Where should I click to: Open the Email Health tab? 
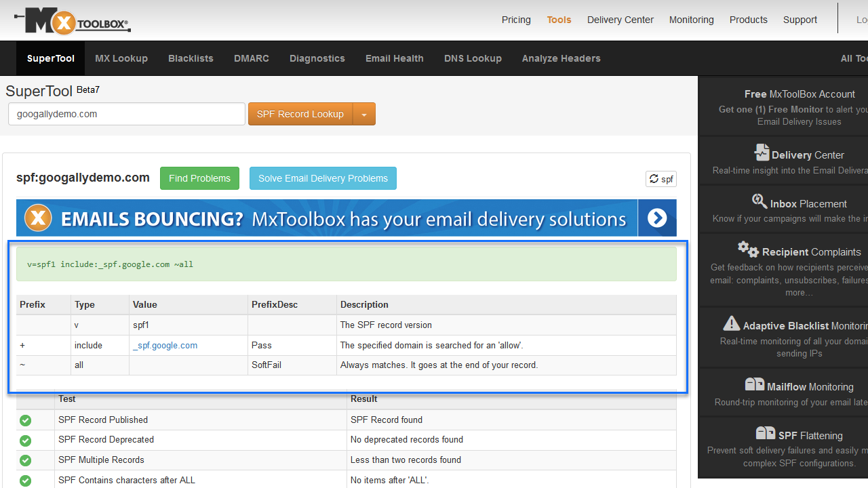(395, 58)
